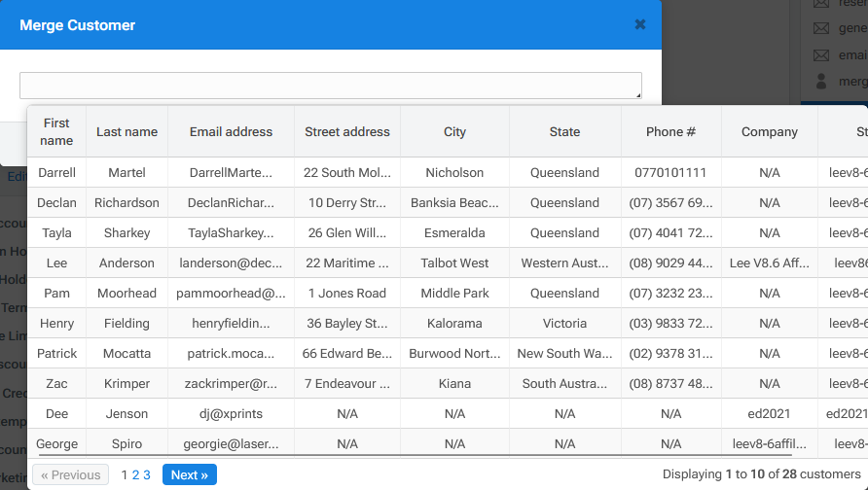Click the (07) 3232 23... phone cell
Screen dimensions: 868x490
click(x=670, y=293)
